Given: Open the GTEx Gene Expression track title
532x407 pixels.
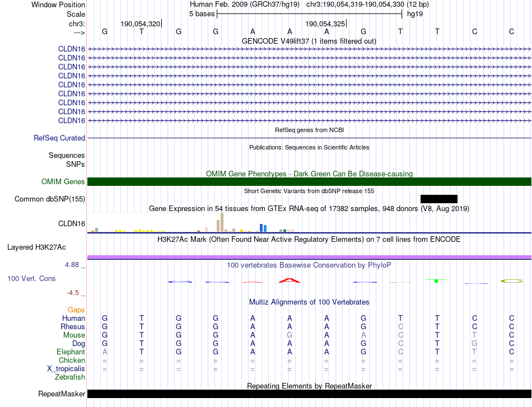Looking at the screenshot, I should pyautogui.click(x=309, y=209).
